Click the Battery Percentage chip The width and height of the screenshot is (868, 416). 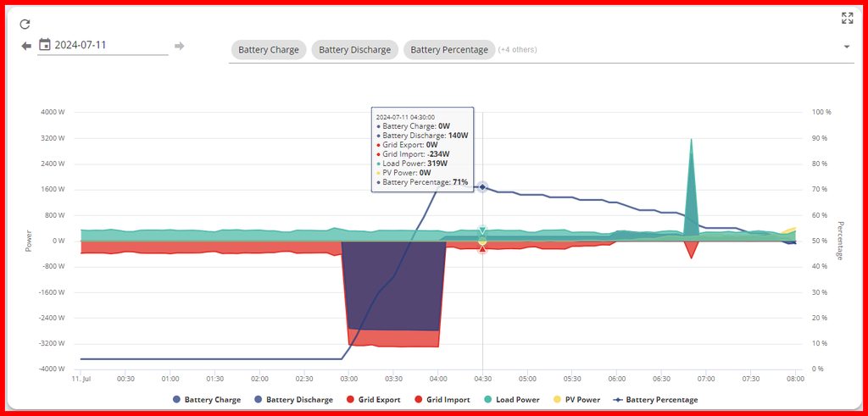[448, 50]
